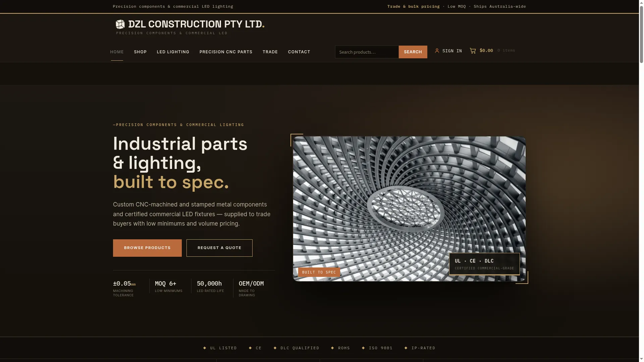Click the 'UL LISTED' certification label

pos(223,348)
